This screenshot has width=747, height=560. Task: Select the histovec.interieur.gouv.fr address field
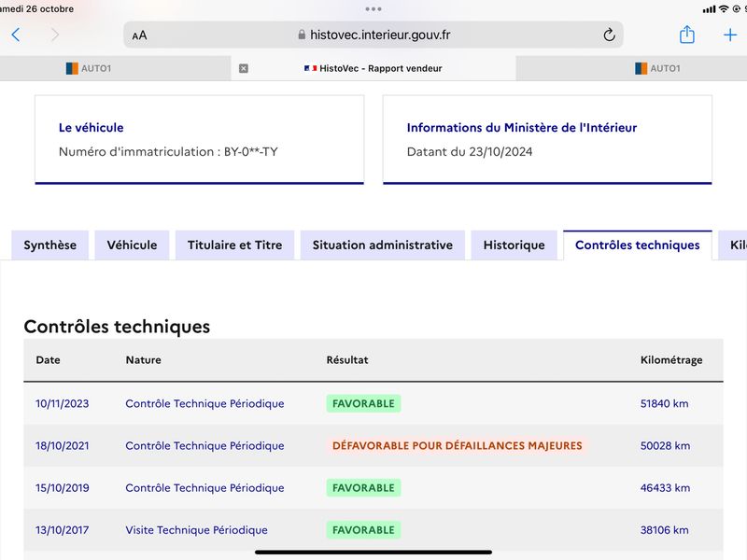tap(373, 35)
